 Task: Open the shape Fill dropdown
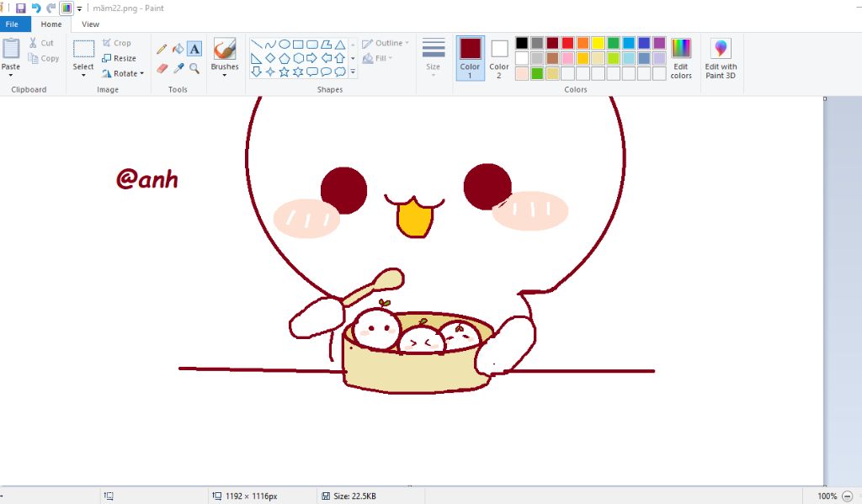378,58
